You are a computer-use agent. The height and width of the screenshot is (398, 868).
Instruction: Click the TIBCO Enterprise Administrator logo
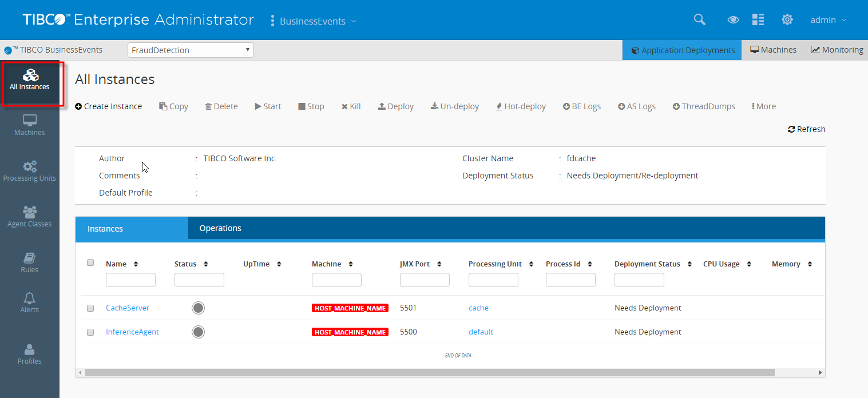[x=138, y=20]
